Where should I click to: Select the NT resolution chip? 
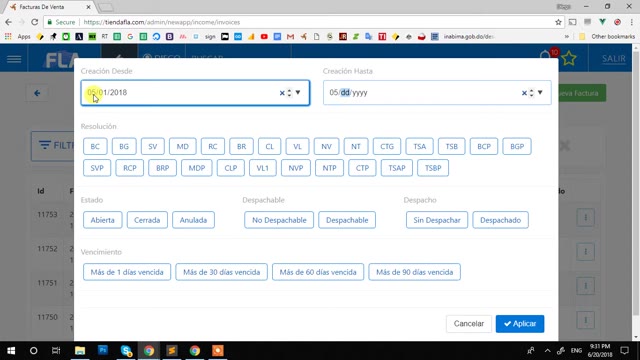[x=356, y=147]
